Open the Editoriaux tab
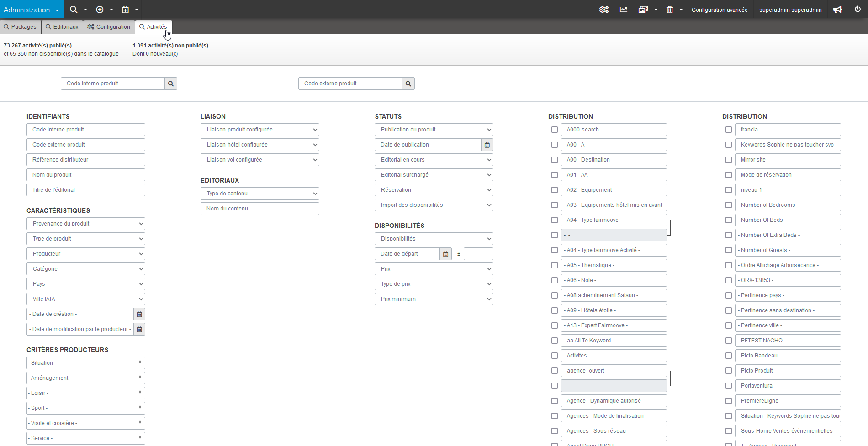868x446 pixels. [x=62, y=27]
